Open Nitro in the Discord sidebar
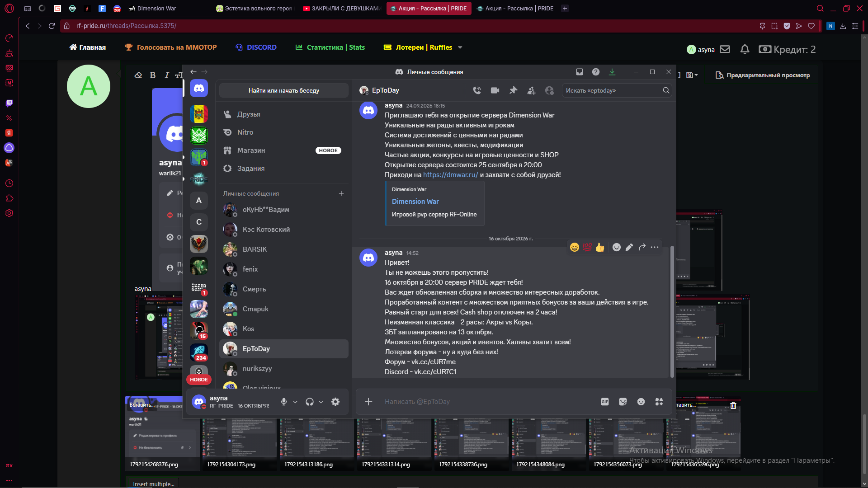Viewport: 868px width, 488px height. coord(283,132)
